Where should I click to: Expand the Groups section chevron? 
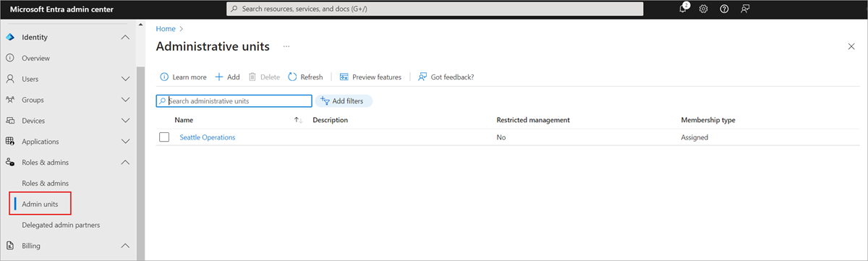tap(125, 100)
